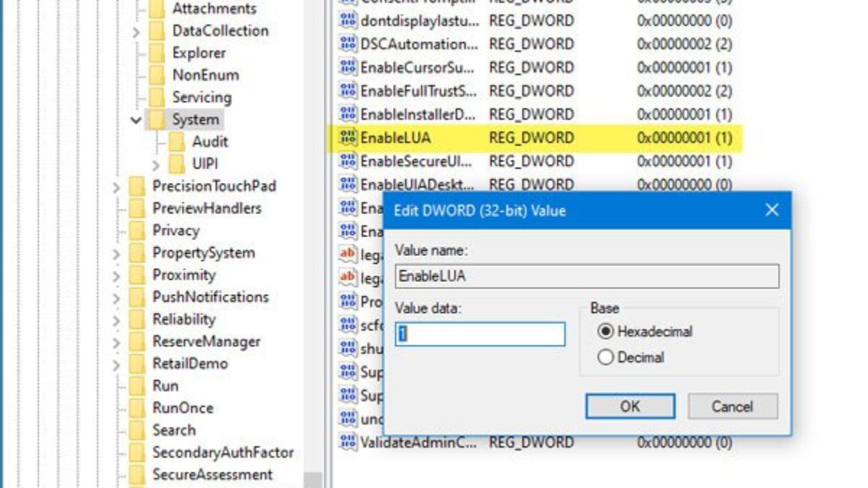Select the RunOnce folder icon

[x=137, y=408]
